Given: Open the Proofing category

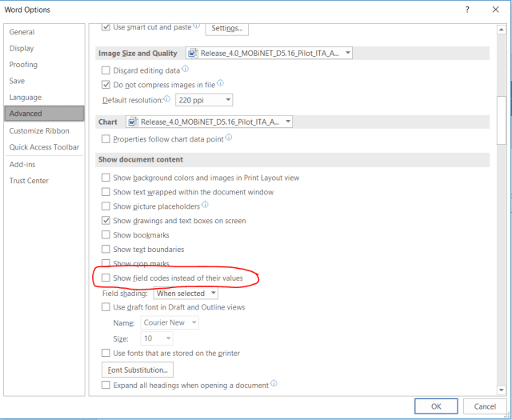Looking at the screenshot, I should [x=44, y=65].
